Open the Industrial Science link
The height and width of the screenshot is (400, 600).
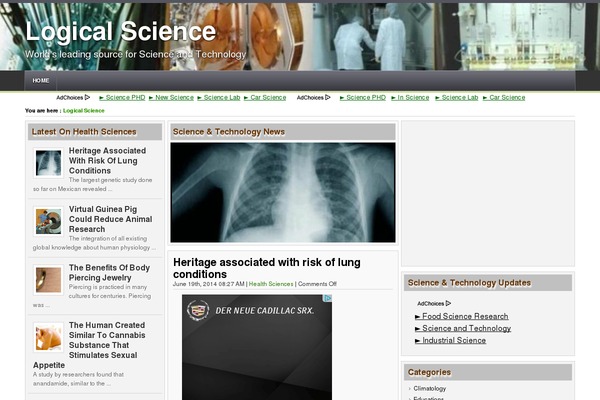(450, 341)
